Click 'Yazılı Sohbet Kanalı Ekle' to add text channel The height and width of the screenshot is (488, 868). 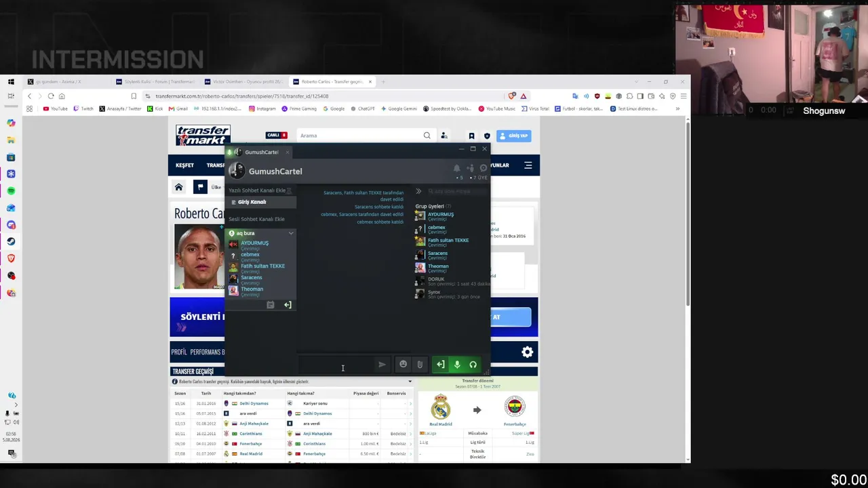point(258,190)
